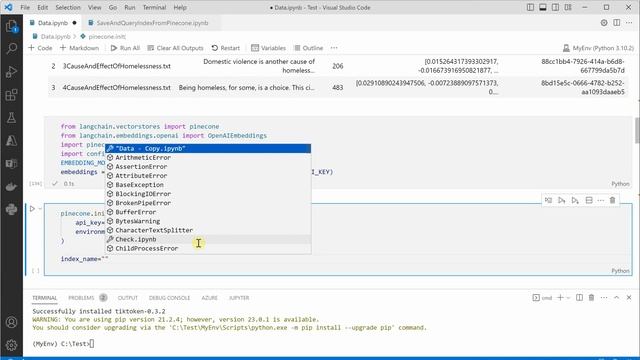Customize layout button in title bar
This screenshot has height=360, width=640.
[568, 7]
